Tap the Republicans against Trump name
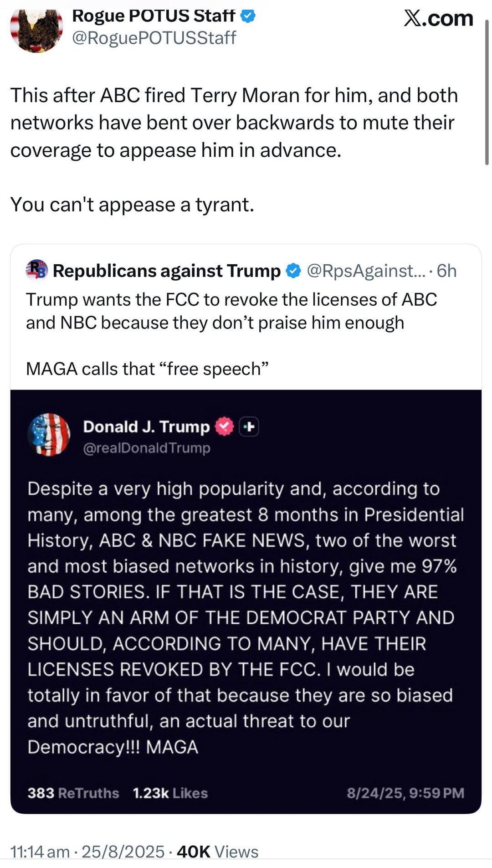 (167, 271)
